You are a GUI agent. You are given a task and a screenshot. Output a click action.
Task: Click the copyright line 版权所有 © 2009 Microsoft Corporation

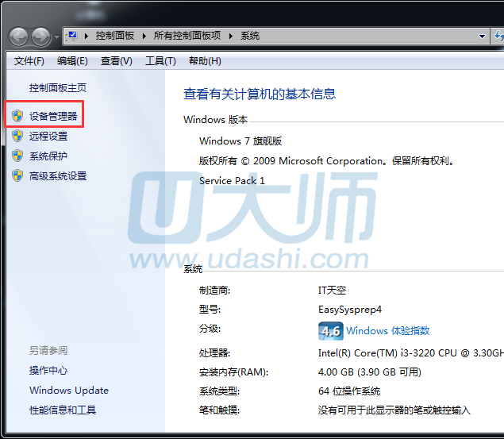click(326, 160)
